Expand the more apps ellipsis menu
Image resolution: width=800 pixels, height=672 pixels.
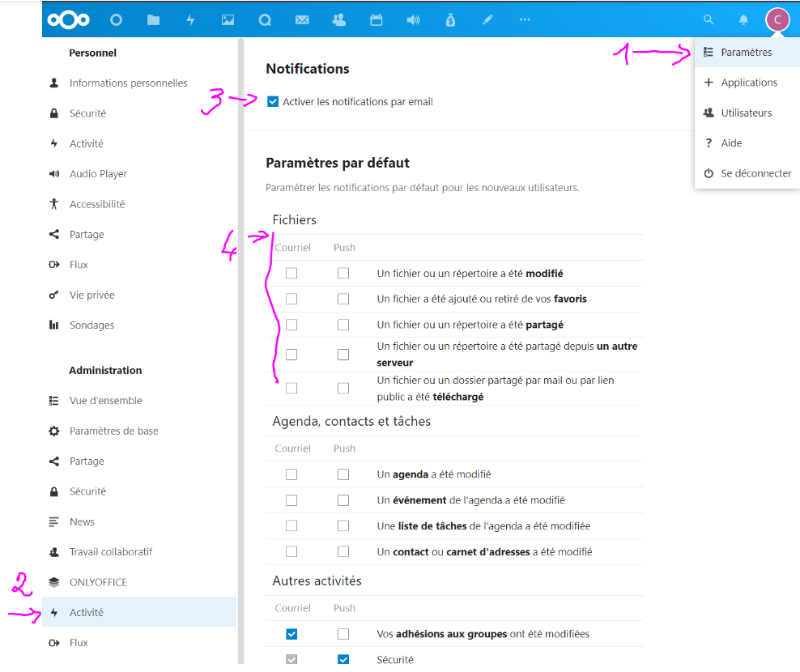(x=525, y=20)
